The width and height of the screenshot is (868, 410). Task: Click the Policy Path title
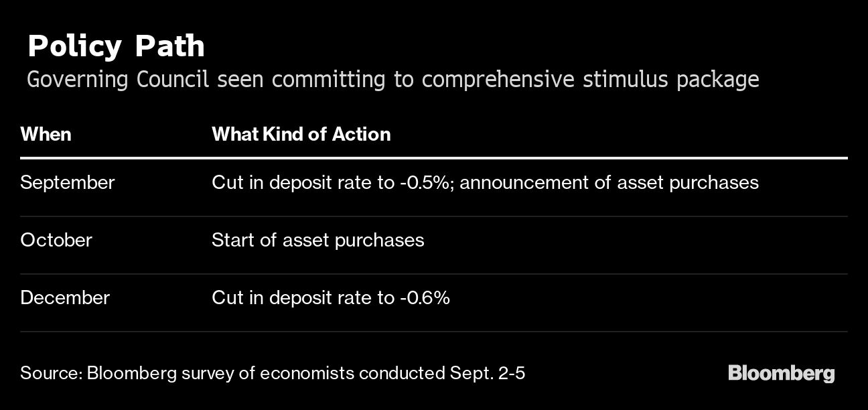pyautogui.click(x=116, y=46)
